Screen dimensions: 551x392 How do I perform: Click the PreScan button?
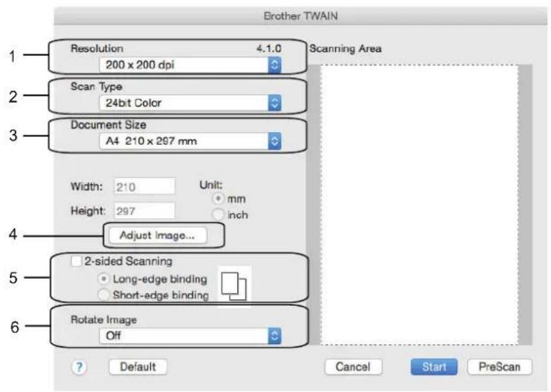click(499, 367)
